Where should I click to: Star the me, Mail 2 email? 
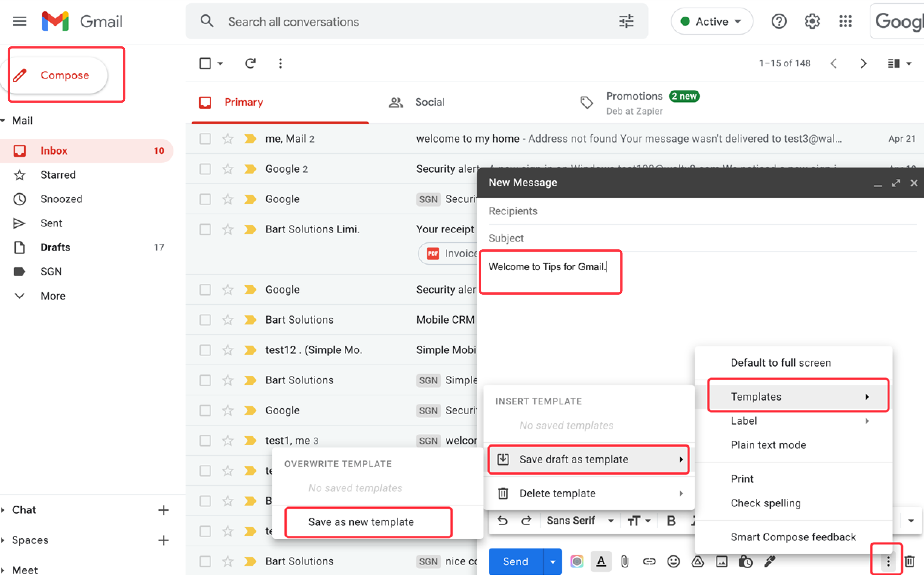[x=228, y=139]
